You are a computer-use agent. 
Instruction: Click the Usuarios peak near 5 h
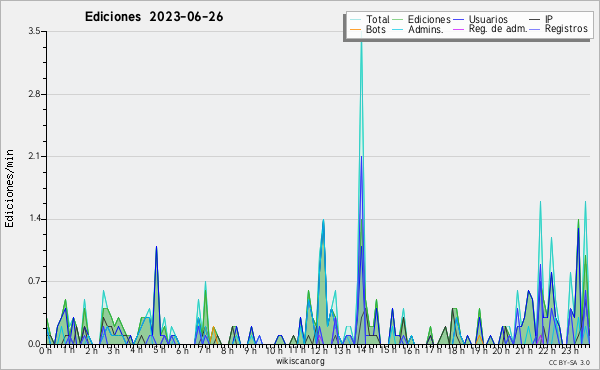pyautogui.click(x=156, y=247)
